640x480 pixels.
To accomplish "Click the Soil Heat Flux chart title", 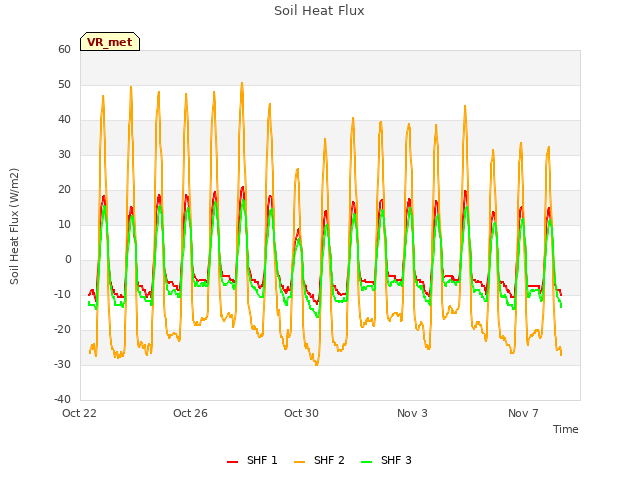I will pos(319,11).
